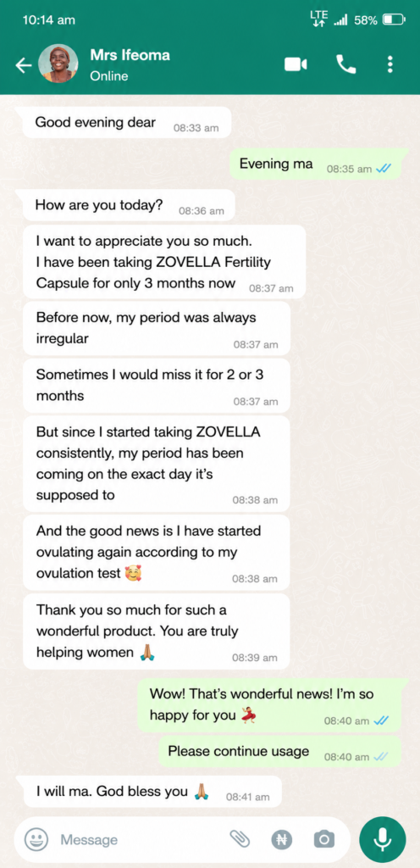Viewport: 420px width, 868px height.
Task: Open Mrs Ifeoma's profile picture
Action: (x=58, y=64)
